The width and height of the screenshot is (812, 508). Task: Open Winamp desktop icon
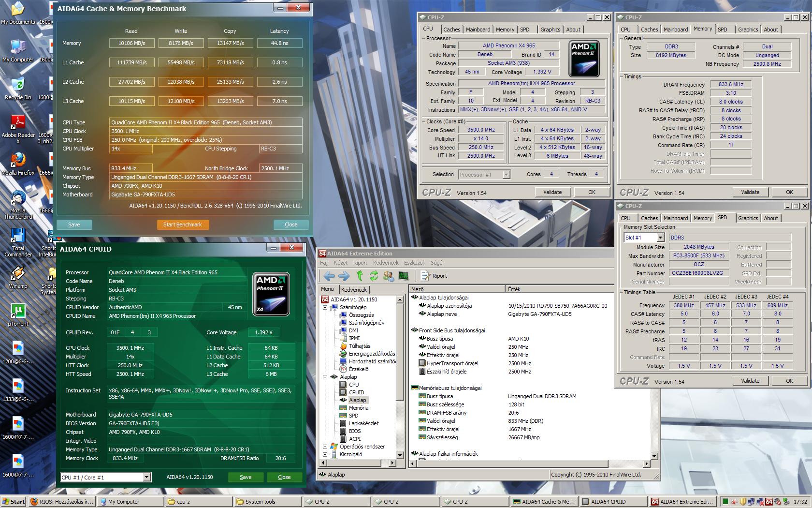[x=18, y=277]
